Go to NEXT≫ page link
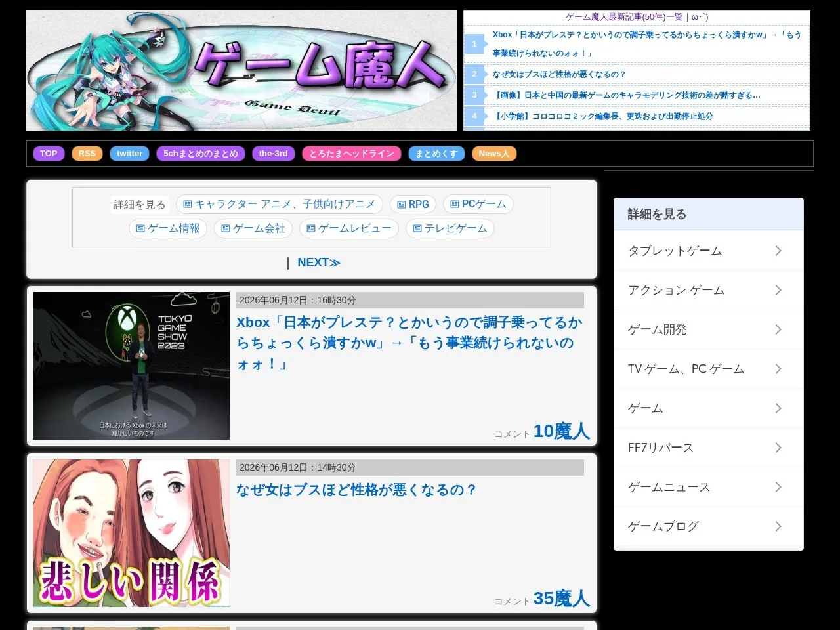The width and height of the screenshot is (840, 630). (319, 262)
